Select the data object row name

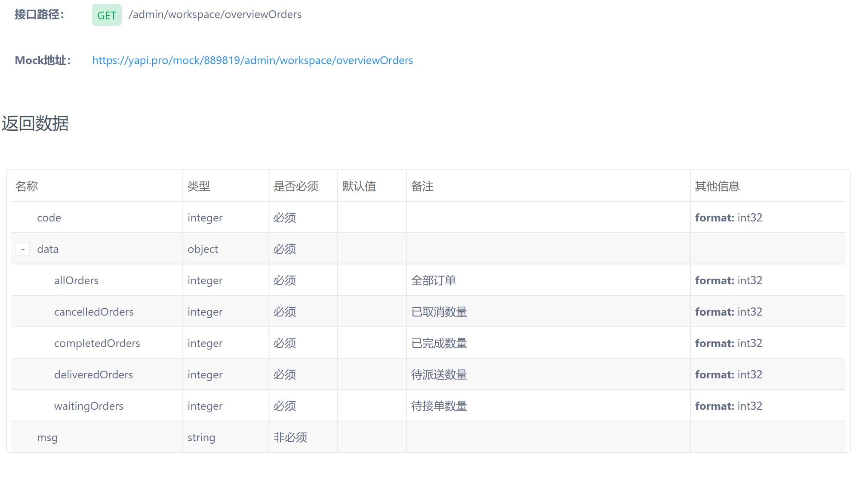click(x=48, y=249)
